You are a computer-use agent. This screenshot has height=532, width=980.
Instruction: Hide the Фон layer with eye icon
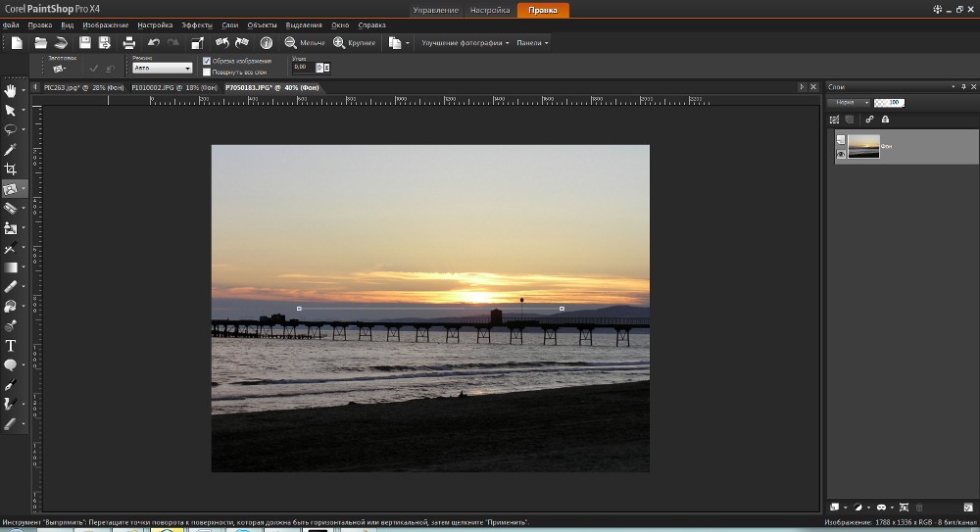[x=840, y=154]
